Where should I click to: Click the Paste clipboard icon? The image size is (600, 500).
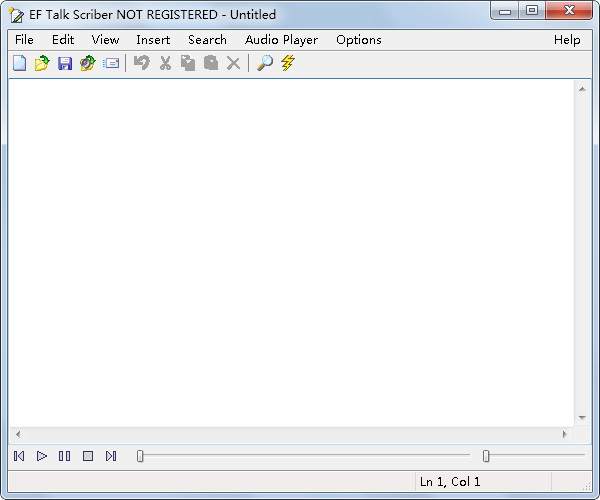(211, 63)
